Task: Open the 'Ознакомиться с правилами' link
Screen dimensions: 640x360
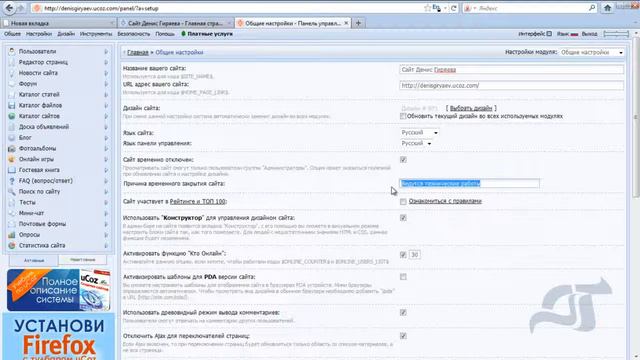Action: point(445,201)
